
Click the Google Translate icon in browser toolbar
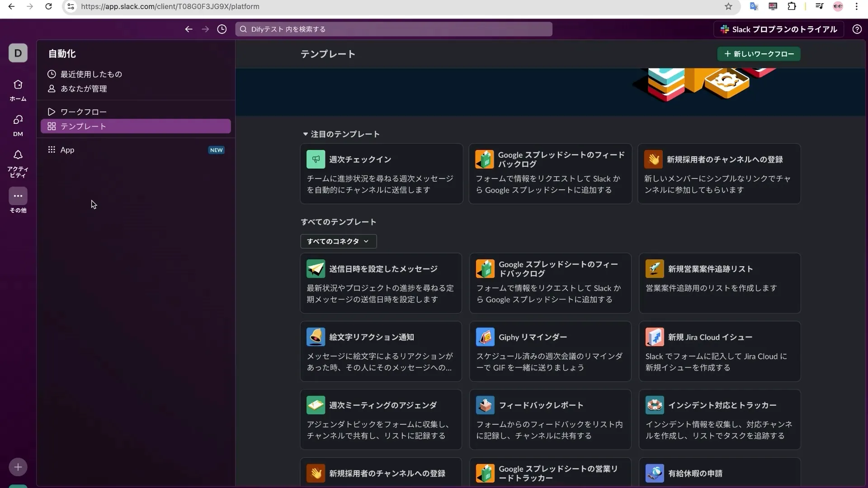(754, 6)
